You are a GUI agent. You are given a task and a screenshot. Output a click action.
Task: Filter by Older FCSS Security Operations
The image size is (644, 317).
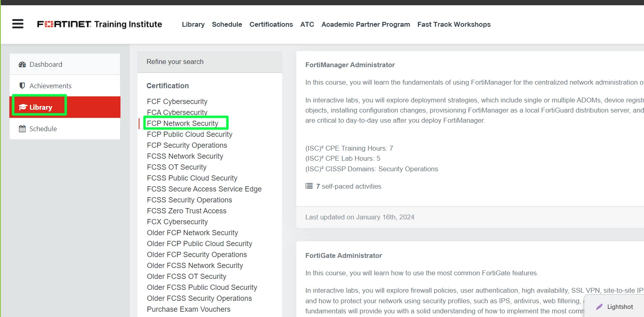tap(199, 298)
